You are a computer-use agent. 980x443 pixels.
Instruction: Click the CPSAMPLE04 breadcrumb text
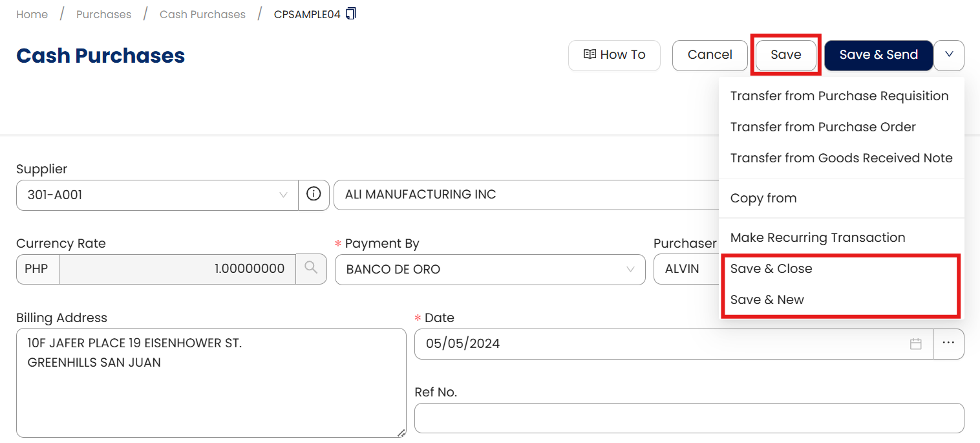307,14
